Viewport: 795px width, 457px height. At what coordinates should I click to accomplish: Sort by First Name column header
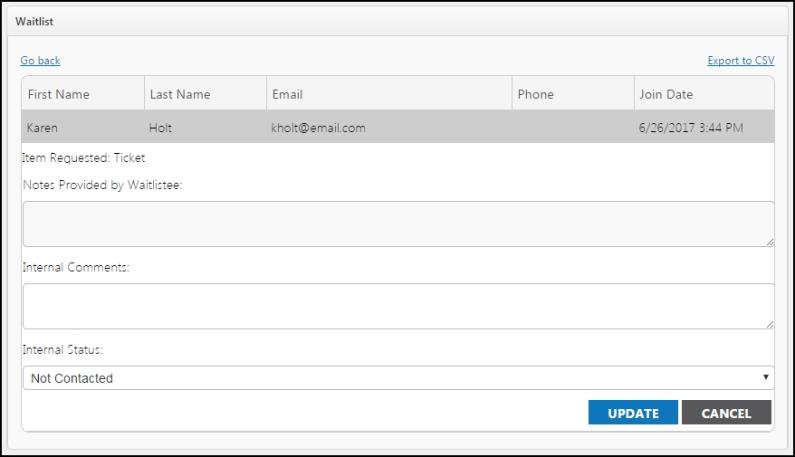pos(58,94)
